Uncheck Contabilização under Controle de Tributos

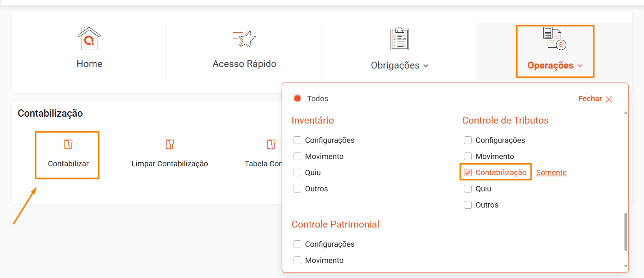[x=468, y=172]
